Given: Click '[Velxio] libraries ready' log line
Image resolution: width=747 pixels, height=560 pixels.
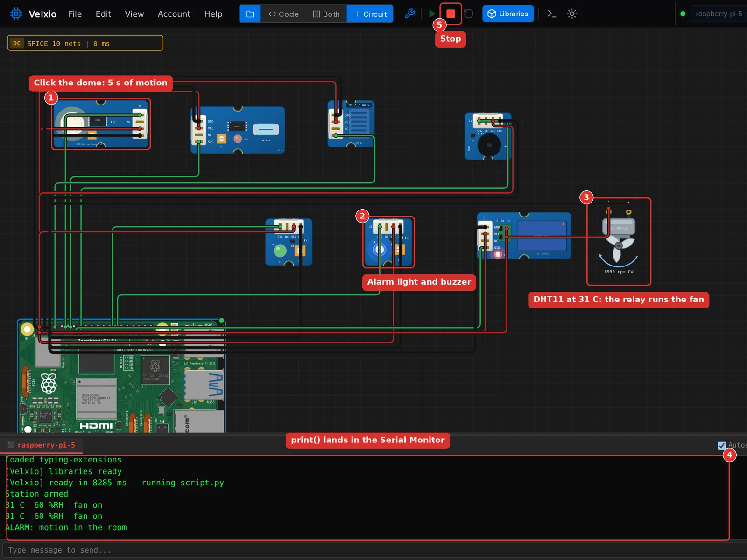Looking at the screenshot, I should [x=63, y=471].
